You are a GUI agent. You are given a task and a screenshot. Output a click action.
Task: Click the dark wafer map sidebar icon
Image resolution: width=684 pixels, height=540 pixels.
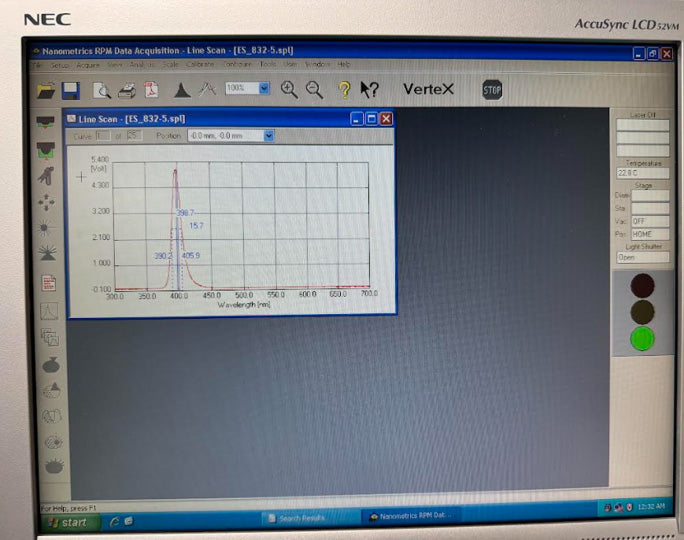(x=51, y=365)
